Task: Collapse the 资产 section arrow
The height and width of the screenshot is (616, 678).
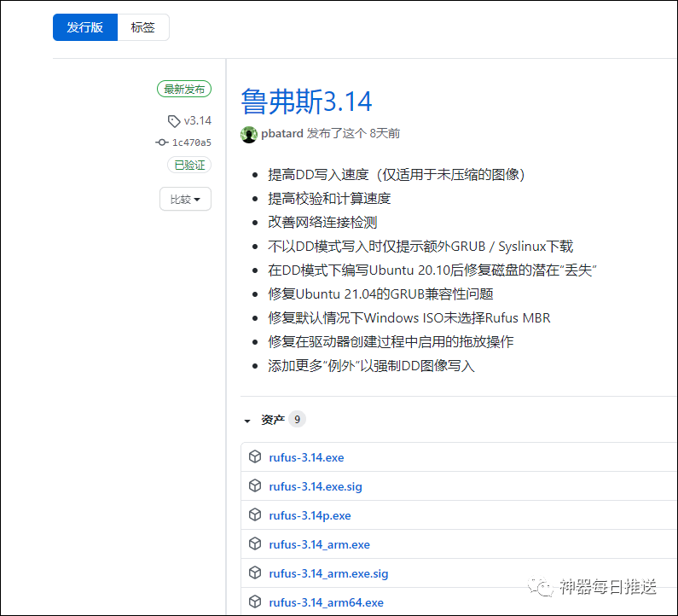Action: point(247,421)
